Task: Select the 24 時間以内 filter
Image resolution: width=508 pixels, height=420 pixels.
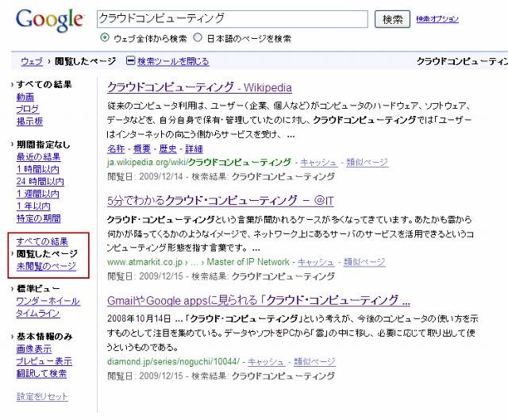Action: 40,182
